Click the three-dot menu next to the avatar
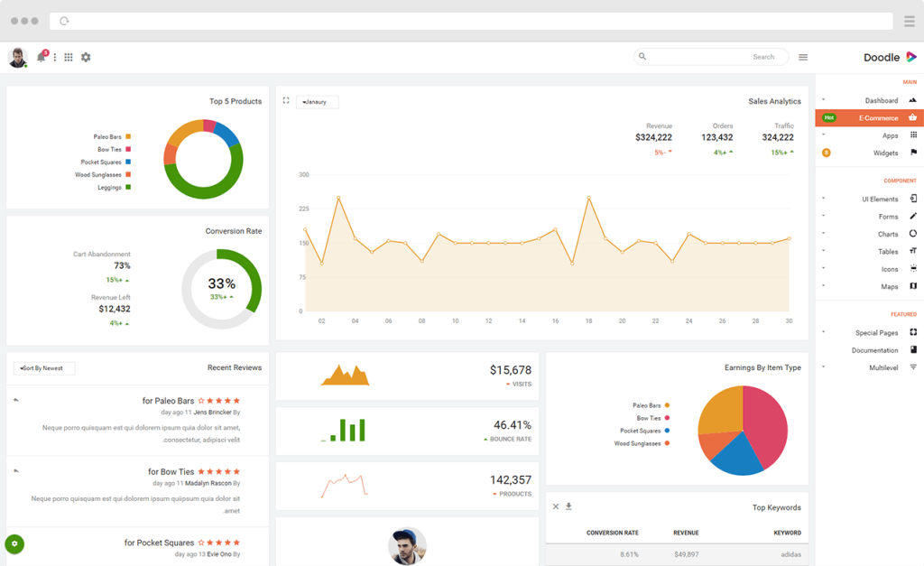 coord(54,56)
